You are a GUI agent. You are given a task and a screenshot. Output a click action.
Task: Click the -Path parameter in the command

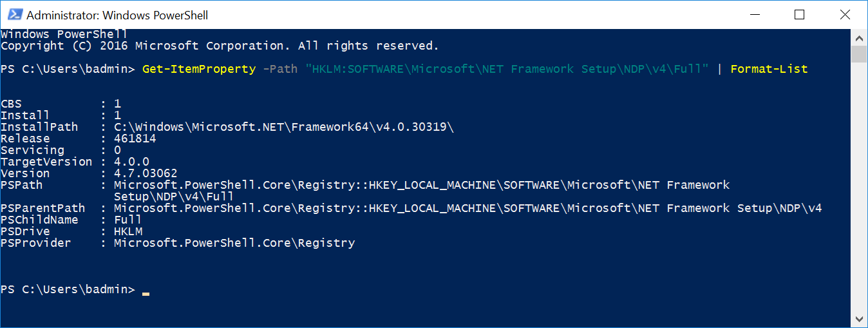pyautogui.click(x=280, y=69)
